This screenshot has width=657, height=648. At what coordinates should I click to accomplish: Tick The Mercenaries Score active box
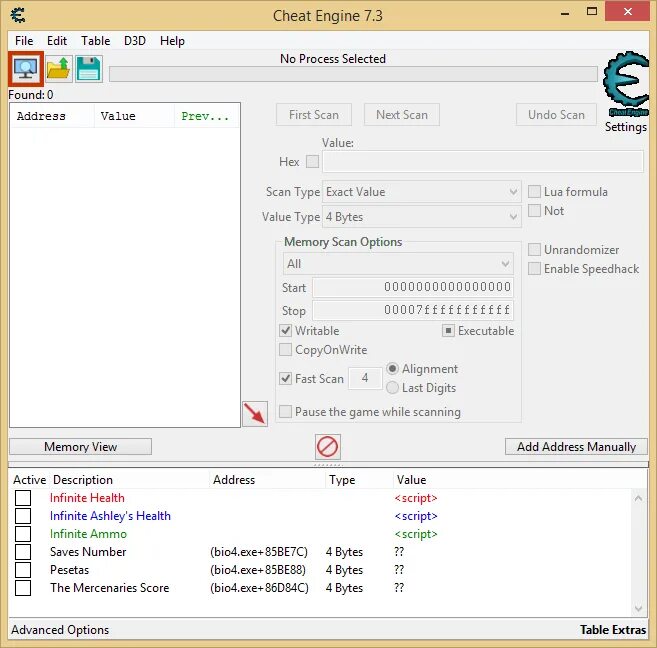point(23,588)
